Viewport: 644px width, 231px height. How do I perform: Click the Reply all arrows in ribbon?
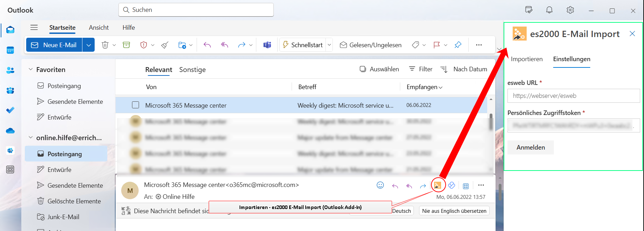(225, 45)
